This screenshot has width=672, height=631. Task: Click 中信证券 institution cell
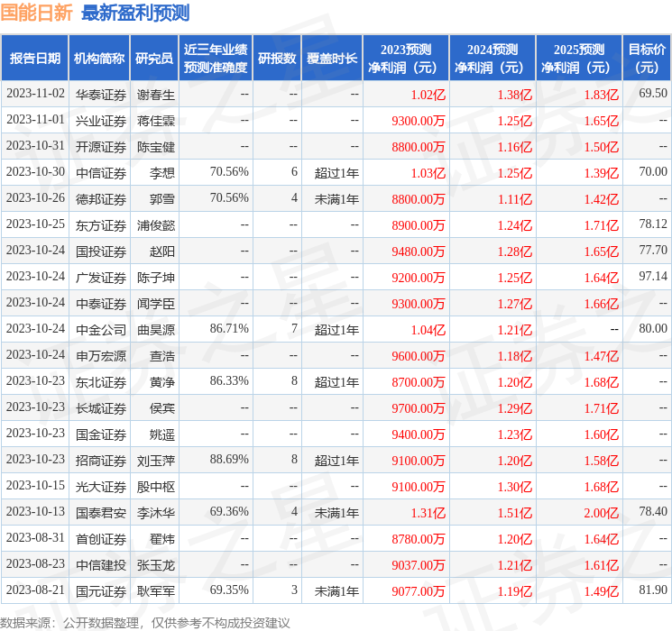[101, 173]
